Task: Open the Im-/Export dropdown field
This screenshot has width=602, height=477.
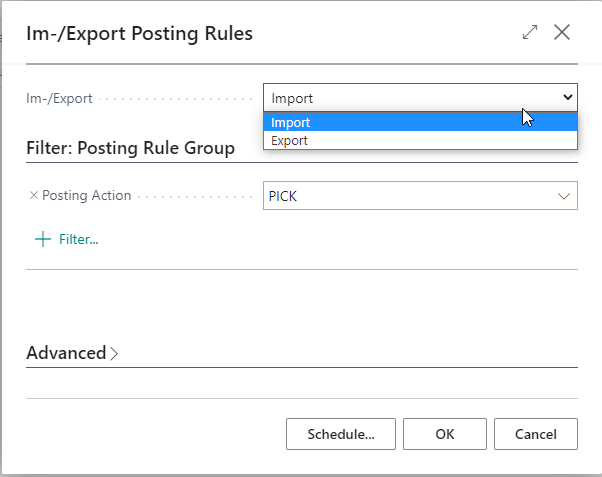Action: pyautogui.click(x=420, y=98)
